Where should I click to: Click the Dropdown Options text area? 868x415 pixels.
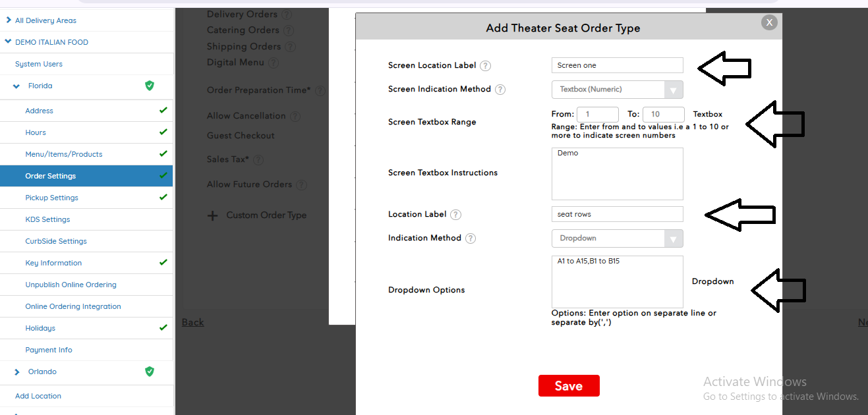point(617,282)
